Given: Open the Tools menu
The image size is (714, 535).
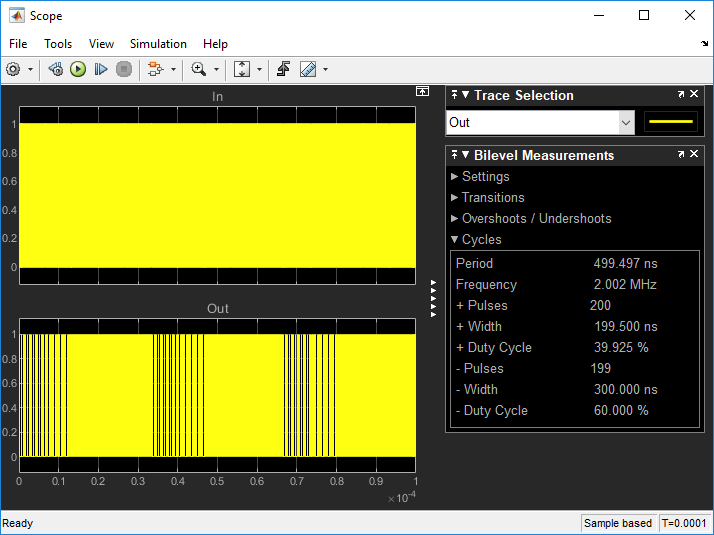Looking at the screenshot, I should click(58, 44).
